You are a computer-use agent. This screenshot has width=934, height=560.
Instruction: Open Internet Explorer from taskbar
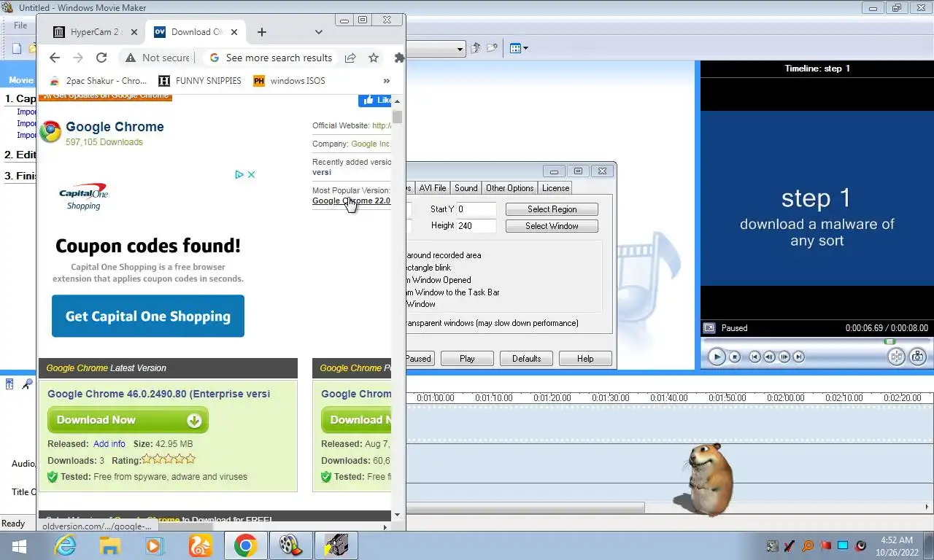[x=66, y=545]
